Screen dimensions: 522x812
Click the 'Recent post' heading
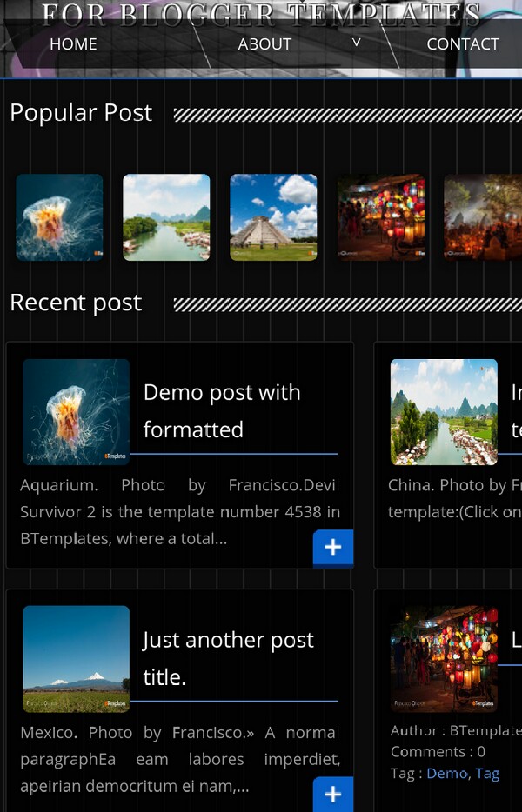coord(76,303)
